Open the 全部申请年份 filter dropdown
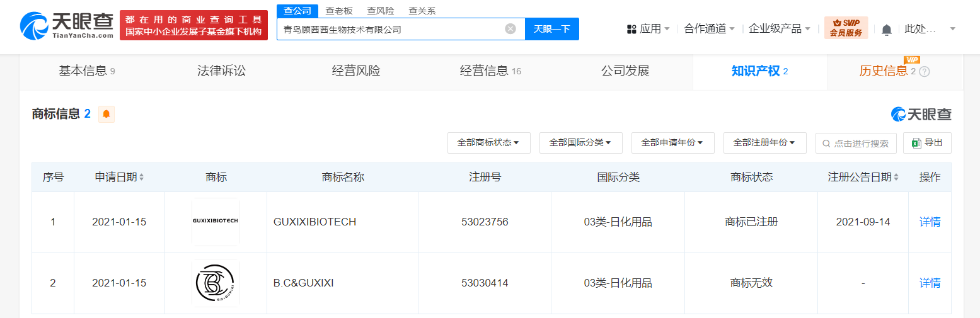 click(672, 143)
